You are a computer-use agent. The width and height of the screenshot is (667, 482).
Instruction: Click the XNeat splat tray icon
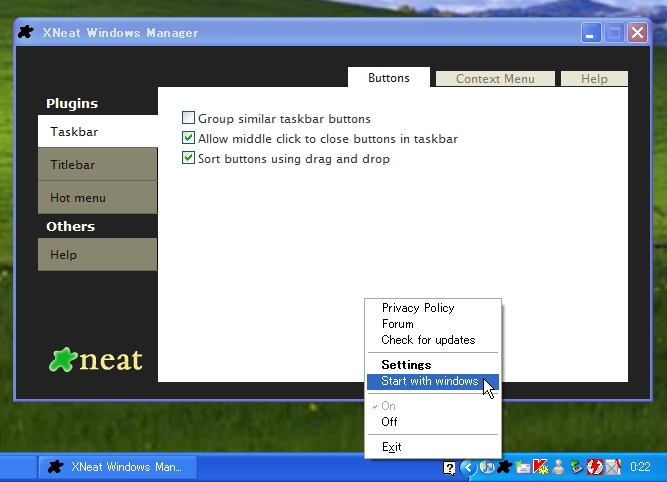click(505, 467)
